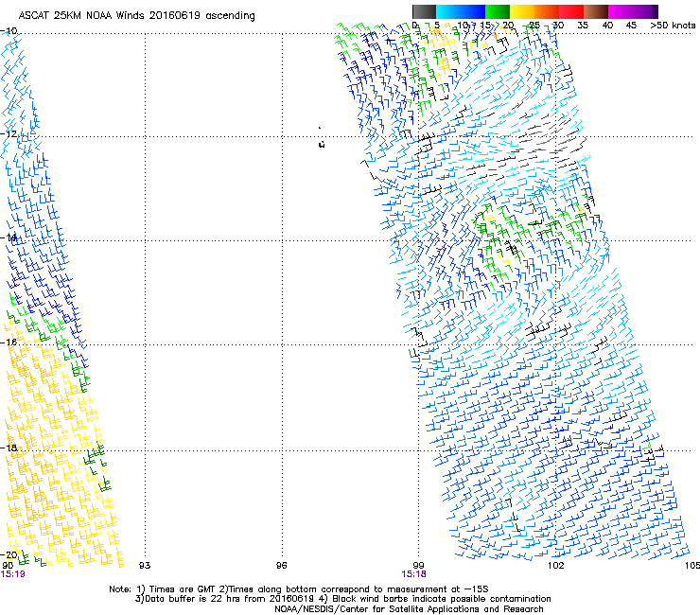Click the brown 35-40 knots legend segment
Viewport: 700px width, 615px height.
(x=596, y=11)
